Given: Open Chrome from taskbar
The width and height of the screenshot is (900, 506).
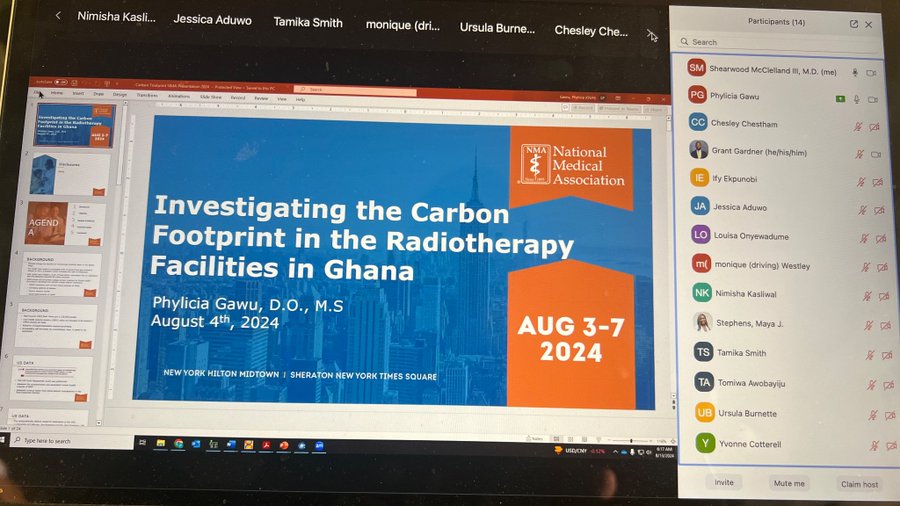Looking at the screenshot, I should [x=179, y=443].
